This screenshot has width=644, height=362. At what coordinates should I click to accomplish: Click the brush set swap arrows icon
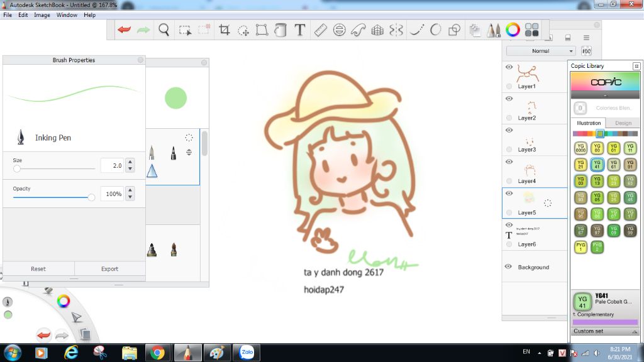(x=189, y=152)
